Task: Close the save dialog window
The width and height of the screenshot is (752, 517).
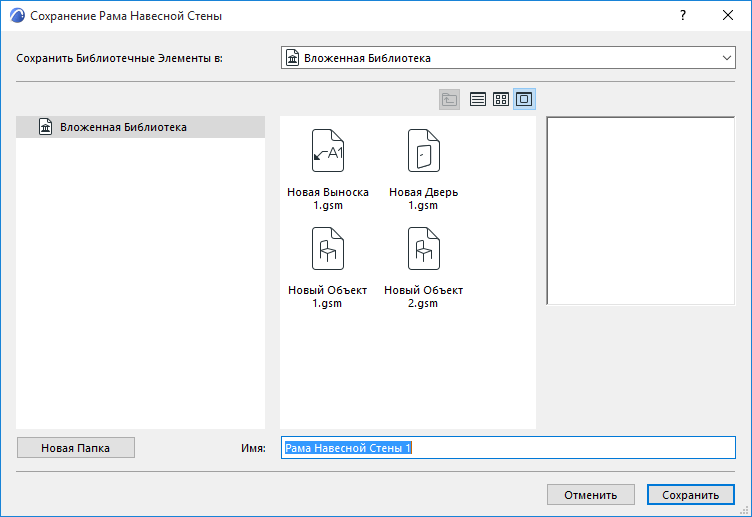Action: 728,15
